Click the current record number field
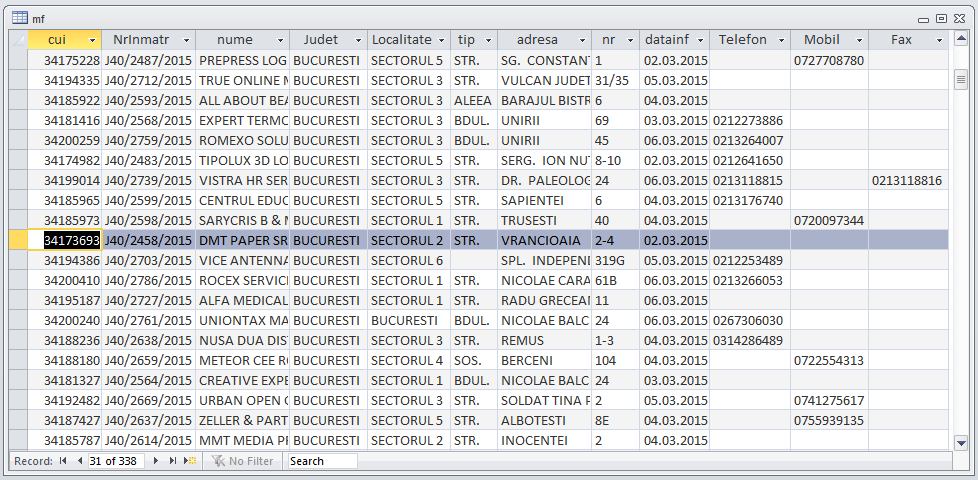978x480 pixels. pyautogui.click(x=116, y=461)
